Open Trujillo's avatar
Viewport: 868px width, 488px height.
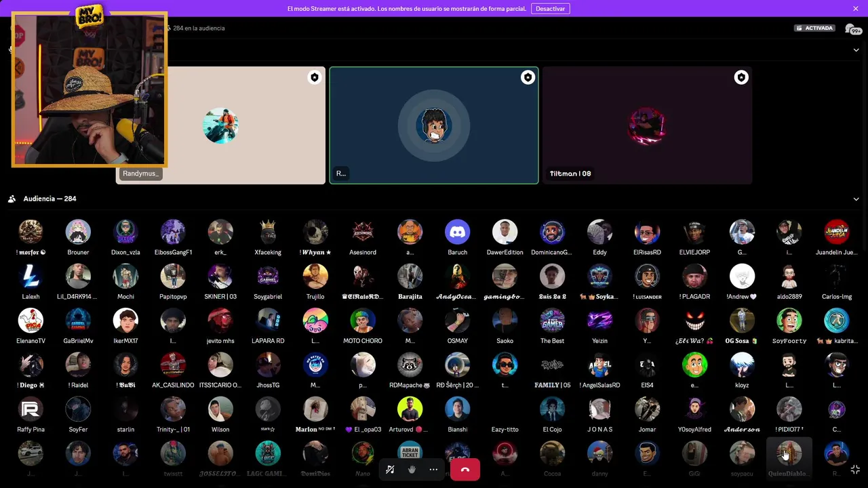(x=315, y=276)
